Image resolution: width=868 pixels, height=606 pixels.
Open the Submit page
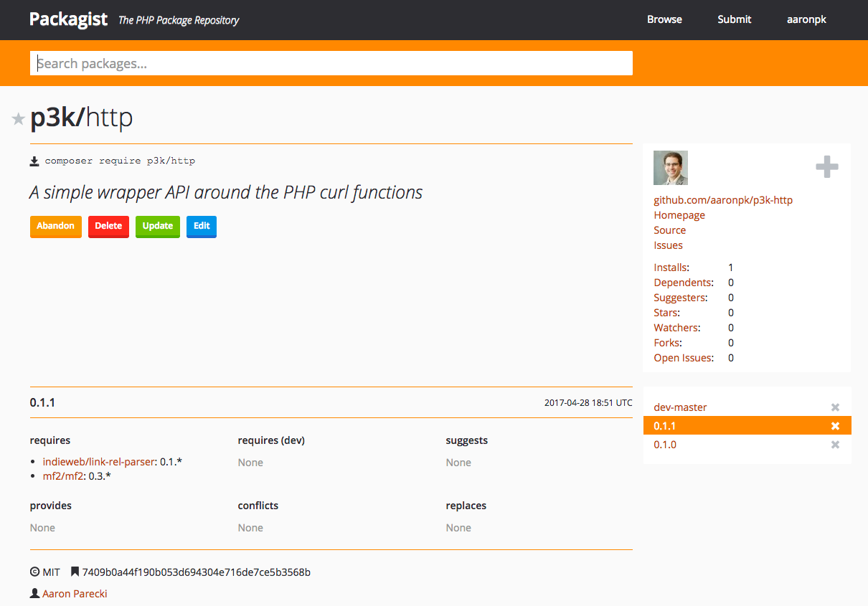(735, 19)
